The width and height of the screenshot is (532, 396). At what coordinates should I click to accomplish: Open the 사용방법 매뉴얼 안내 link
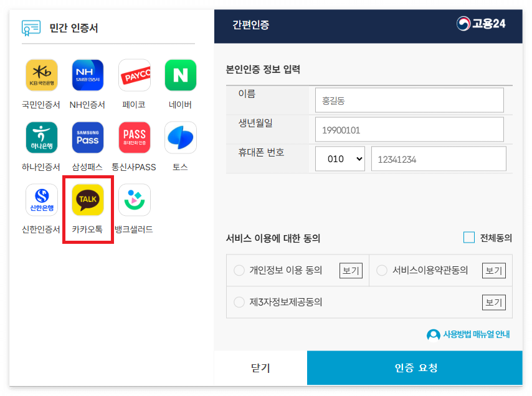coord(476,334)
